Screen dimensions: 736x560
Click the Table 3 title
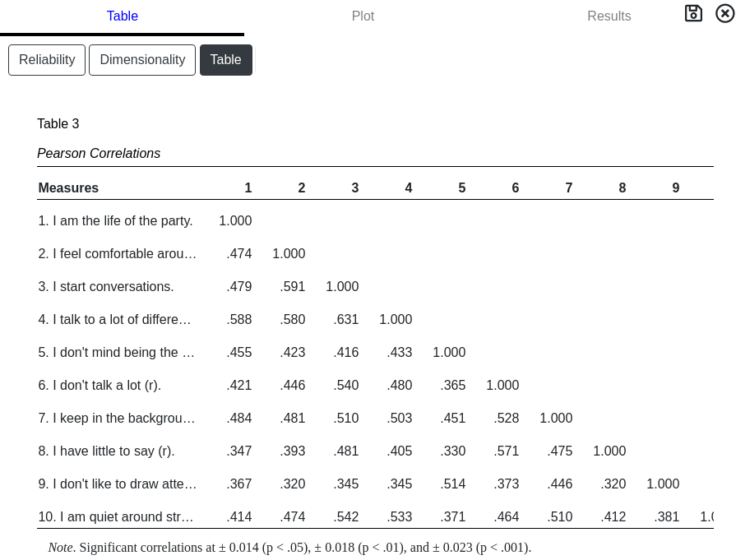[58, 123]
